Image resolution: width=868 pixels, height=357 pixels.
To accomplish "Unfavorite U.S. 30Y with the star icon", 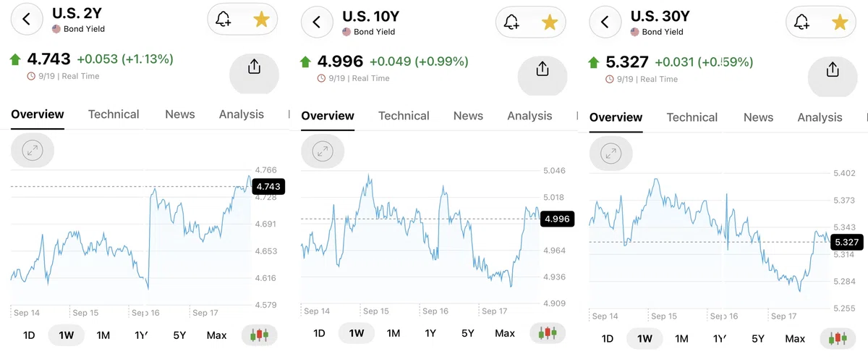I will (x=840, y=22).
